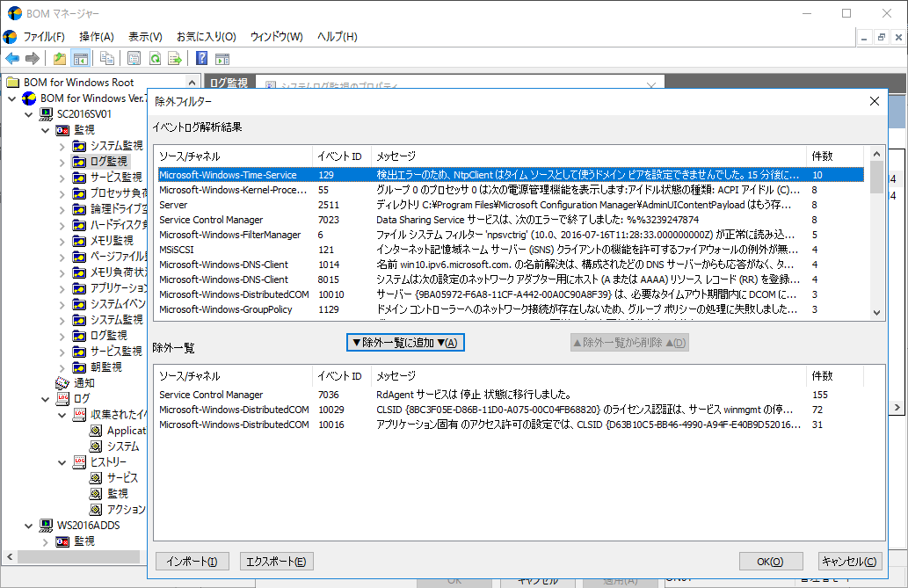Image resolution: width=908 pixels, height=588 pixels.
Task: Select the MSiSCSI event 121 row
Action: (x=510, y=250)
